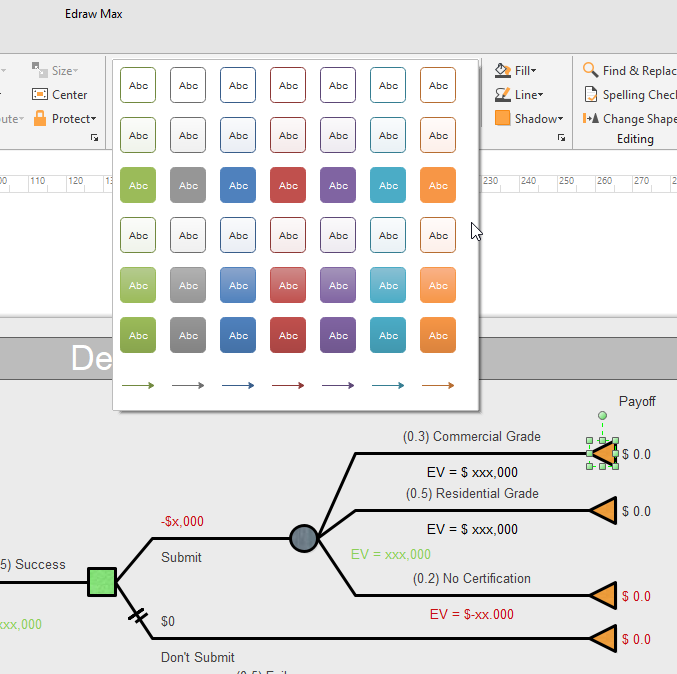Run the Spelling Check

point(630,95)
